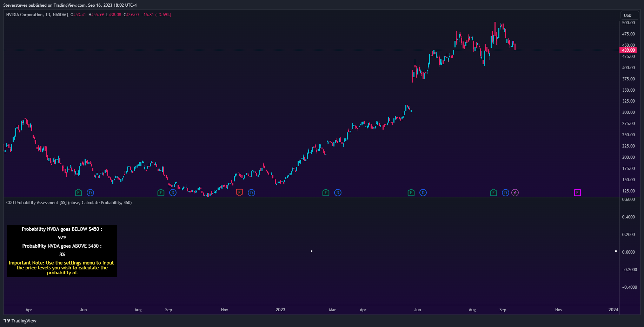
Task: Click the 200.00 price scale label
Action: pyautogui.click(x=628, y=157)
